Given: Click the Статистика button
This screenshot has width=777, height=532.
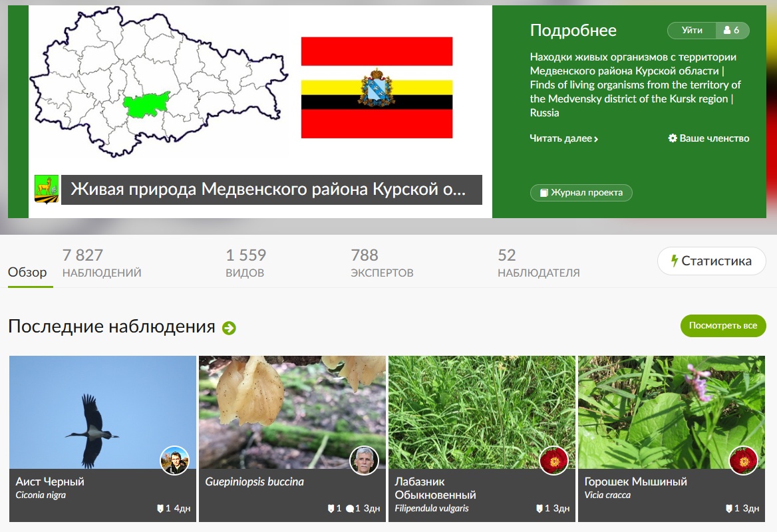Looking at the screenshot, I should [710, 261].
